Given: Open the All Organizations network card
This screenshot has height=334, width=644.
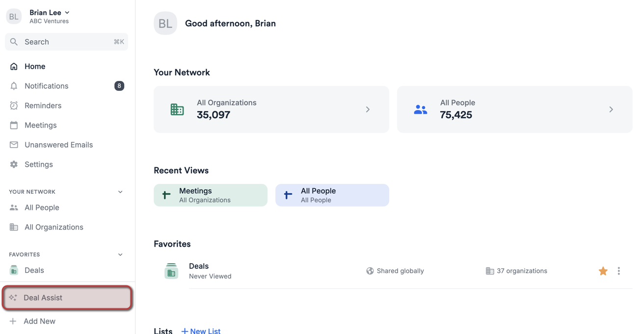Looking at the screenshot, I should tap(271, 109).
